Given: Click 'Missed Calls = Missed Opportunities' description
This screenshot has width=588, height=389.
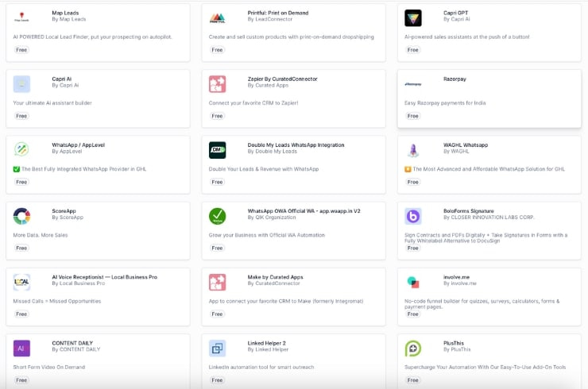Looking at the screenshot, I should [57, 301].
